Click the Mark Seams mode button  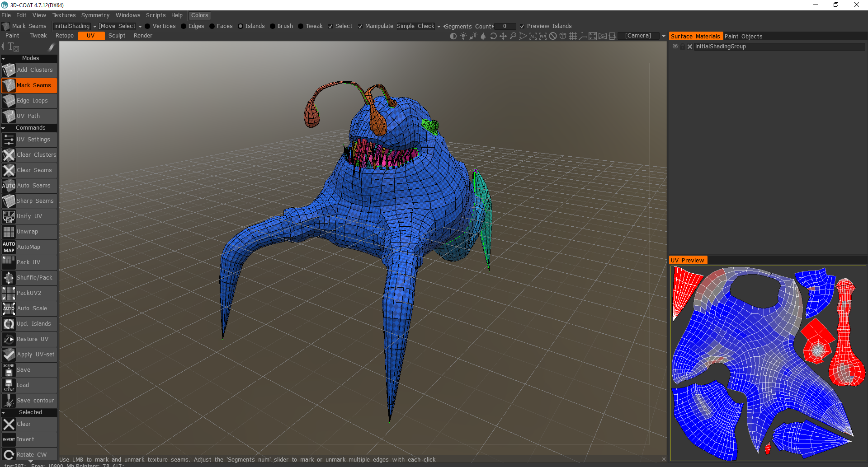(29, 85)
